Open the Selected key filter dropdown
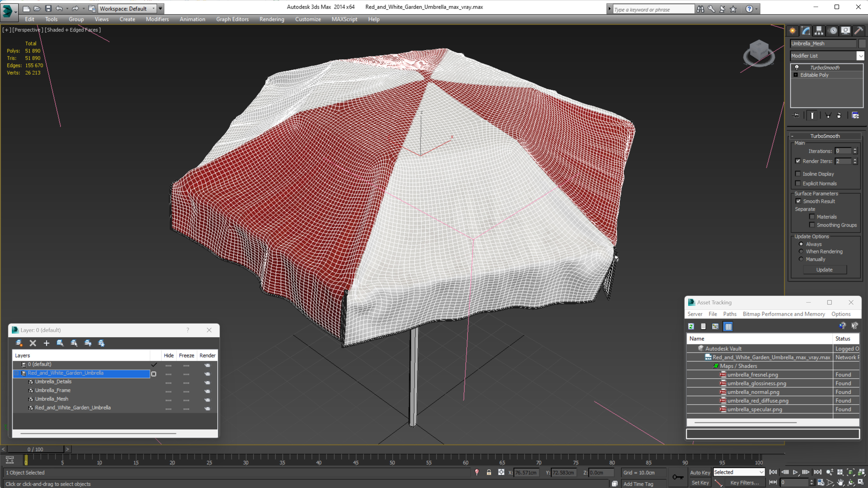868x488 pixels. coord(739,472)
